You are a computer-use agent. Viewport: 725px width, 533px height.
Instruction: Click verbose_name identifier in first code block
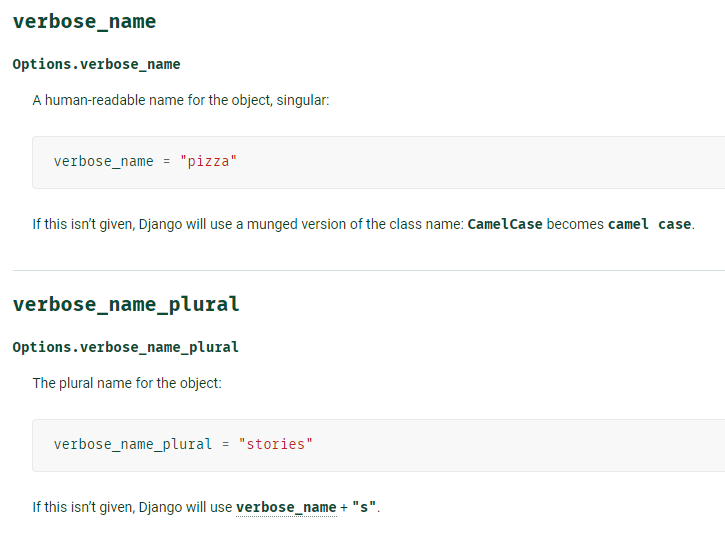click(104, 162)
